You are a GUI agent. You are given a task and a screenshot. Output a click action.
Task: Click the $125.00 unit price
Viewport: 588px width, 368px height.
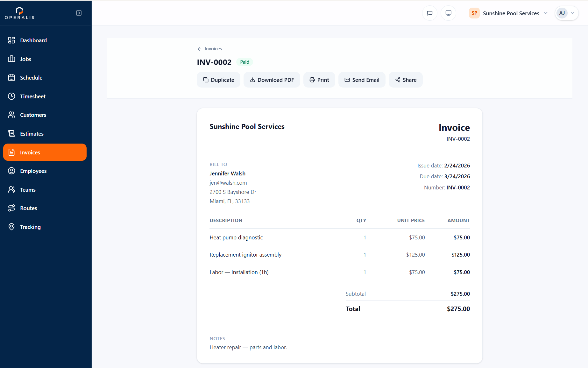tap(415, 255)
